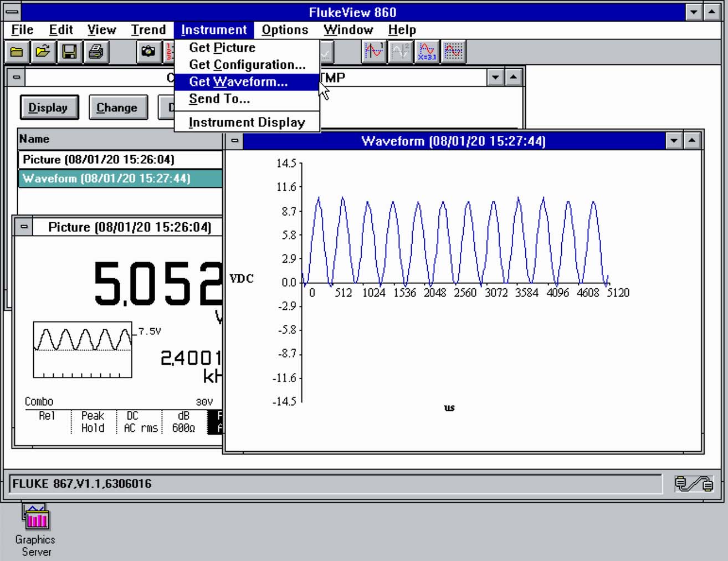This screenshot has height=561, width=728.
Task: Click the VDC axis label on graph
Action: [242, 278]
